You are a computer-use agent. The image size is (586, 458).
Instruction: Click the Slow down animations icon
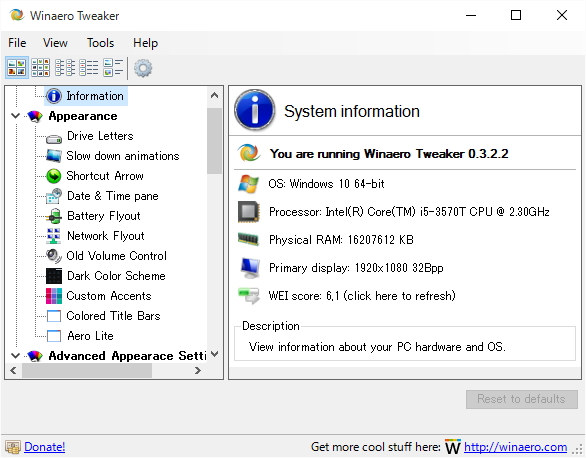click(54, 156)
